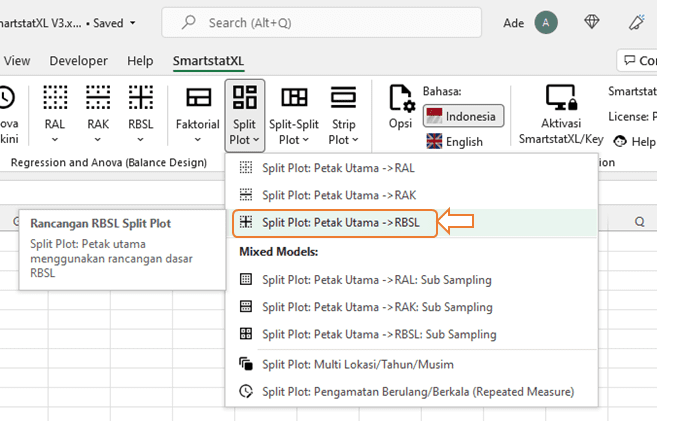676x421 pixels.
Task: Click the grid icon beside Petak Utama ->RAL
Action: tap(246, 168)
